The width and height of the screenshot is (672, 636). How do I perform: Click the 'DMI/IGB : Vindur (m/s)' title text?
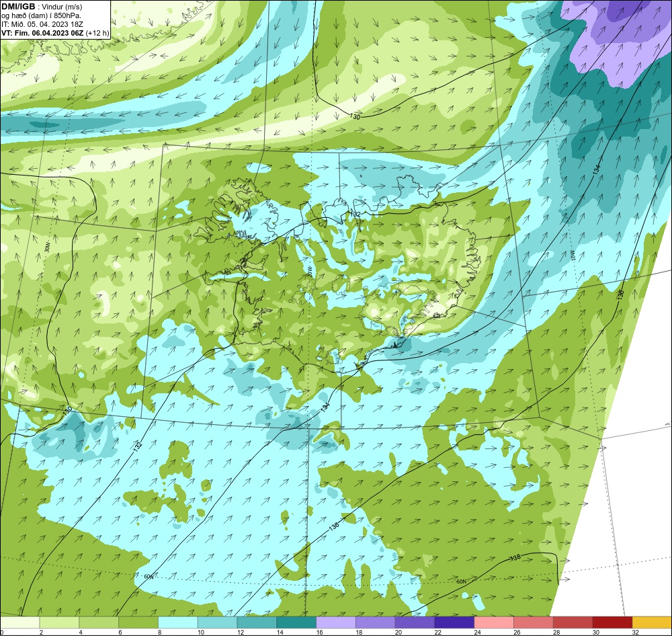coord(42,7)
